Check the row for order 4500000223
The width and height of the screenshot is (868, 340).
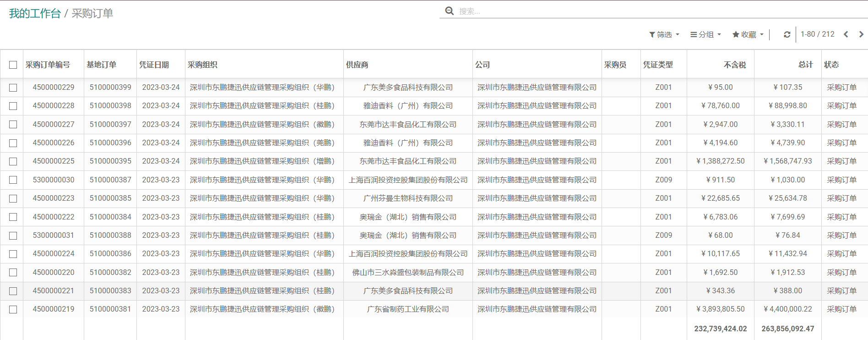[13, 198]
